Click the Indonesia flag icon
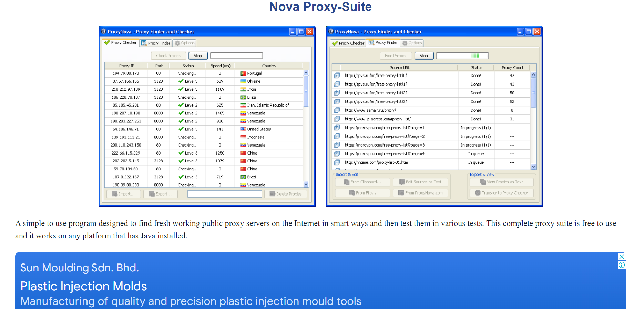644x309 pixels. click(x=243, y=137)
